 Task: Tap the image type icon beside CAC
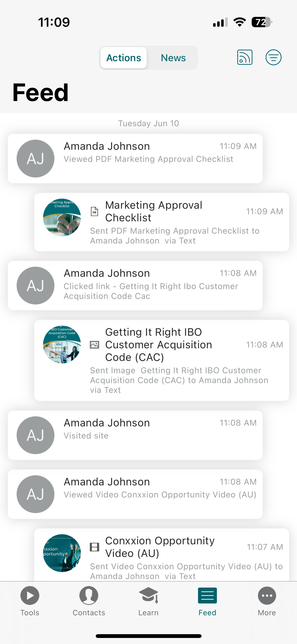pyautogui.click(x=94, y=345)
